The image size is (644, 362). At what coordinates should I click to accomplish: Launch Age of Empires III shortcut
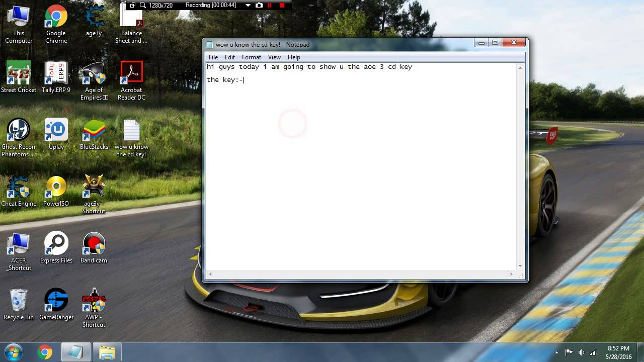pyautogui.click(x=94, y=81)
